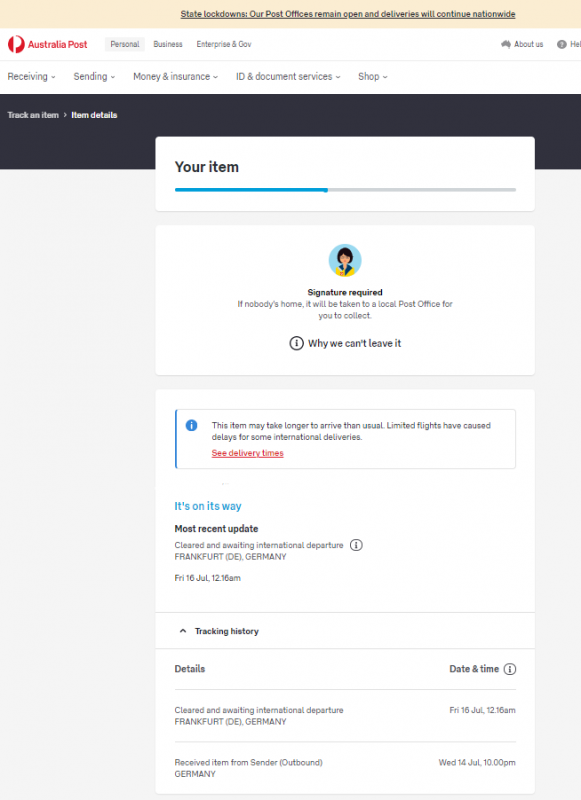Viewport: 581px width, 800px height.
Task: Click the Date & time info icon
Action: [x=510, y=669]
